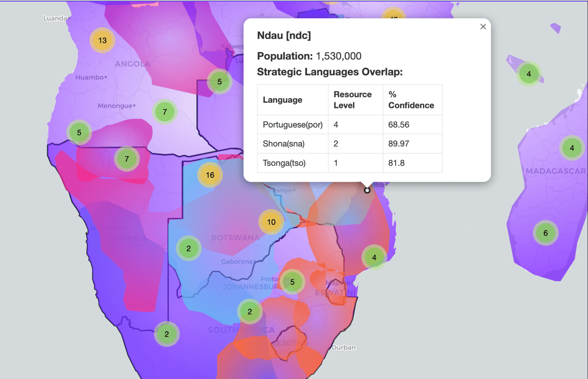Click green cluster 5 near Pretoria
This screenshot has width=588, height=379.
[292, 282]
